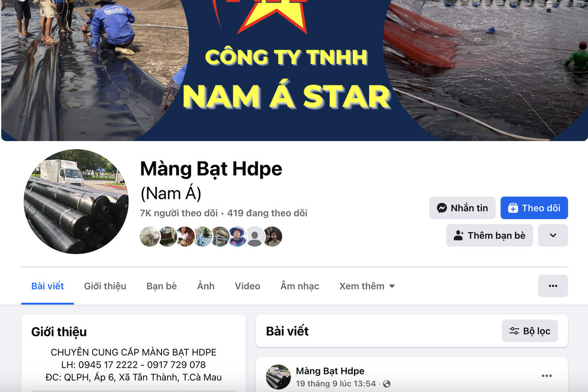The height and width of the screenshot is (392, 588).
Task: Click the post author's small profile avatar
Action: coord(278,377)
